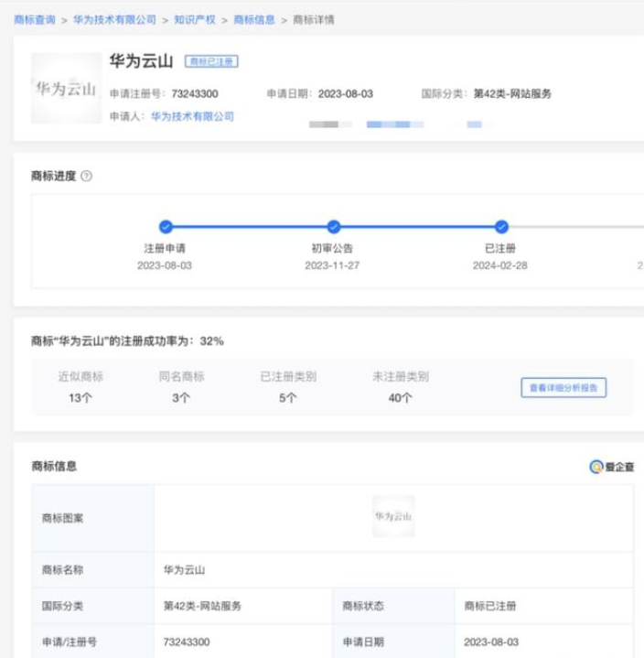Click the 商标信息 section heading
Image resolution: width=644 pixels, height=658 pixels.
[x=54, y=466]
